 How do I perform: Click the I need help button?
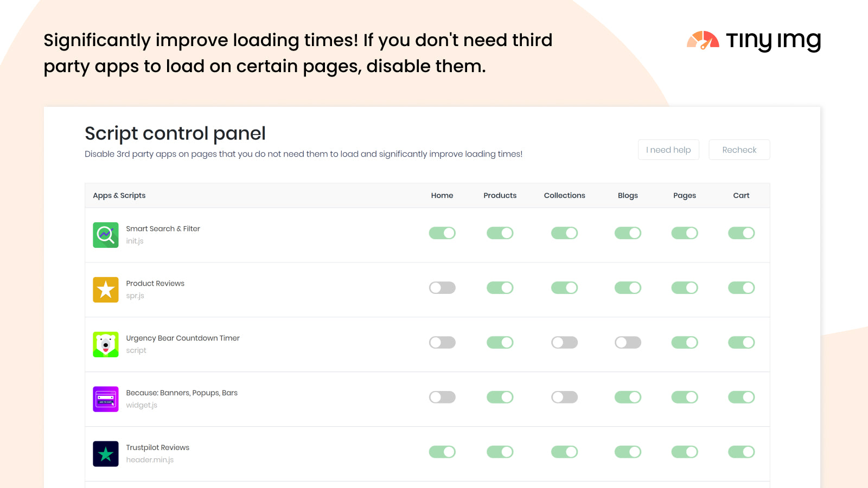coord(668,150)
